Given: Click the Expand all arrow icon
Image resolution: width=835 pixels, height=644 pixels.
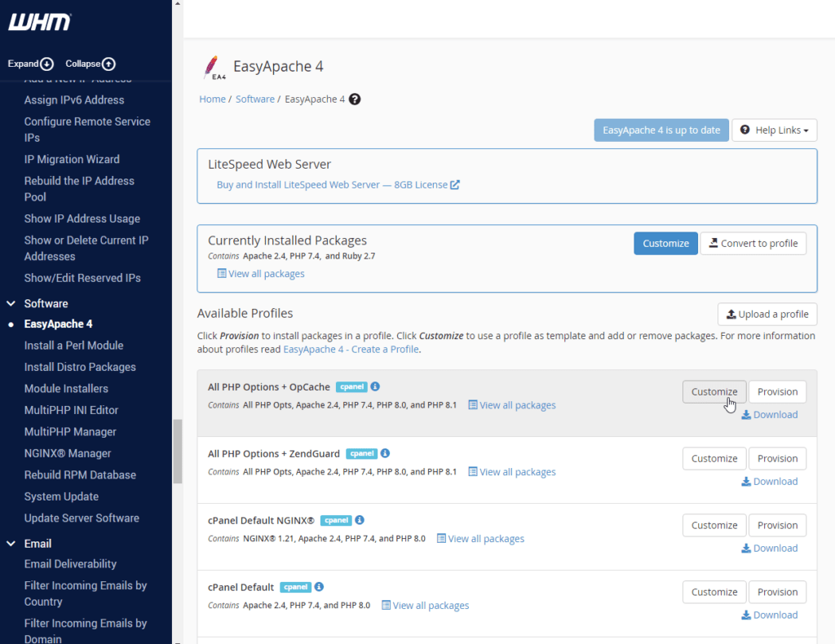Looking at the screenshot, I should (46, 64).
